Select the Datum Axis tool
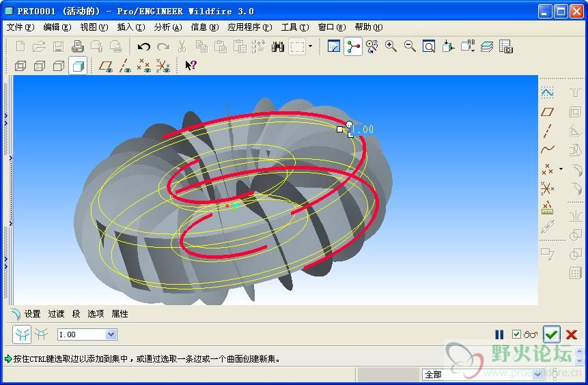Image resolution: width=588 pixels, height=385 pixels. pos(547,131)
